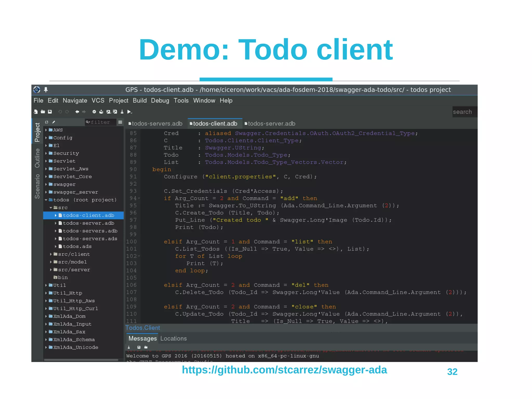The height and width of the screenshot is (399, 532).
Task: Go forward with the right arrow icon
Action: tap(84, 112)
